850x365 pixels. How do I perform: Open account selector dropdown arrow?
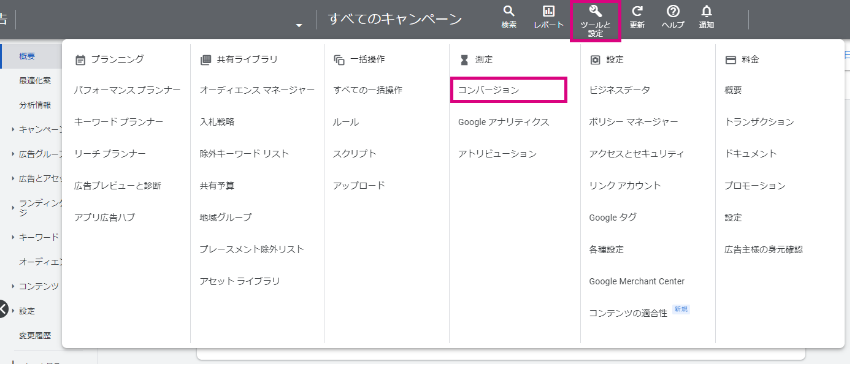pos(299,25)
